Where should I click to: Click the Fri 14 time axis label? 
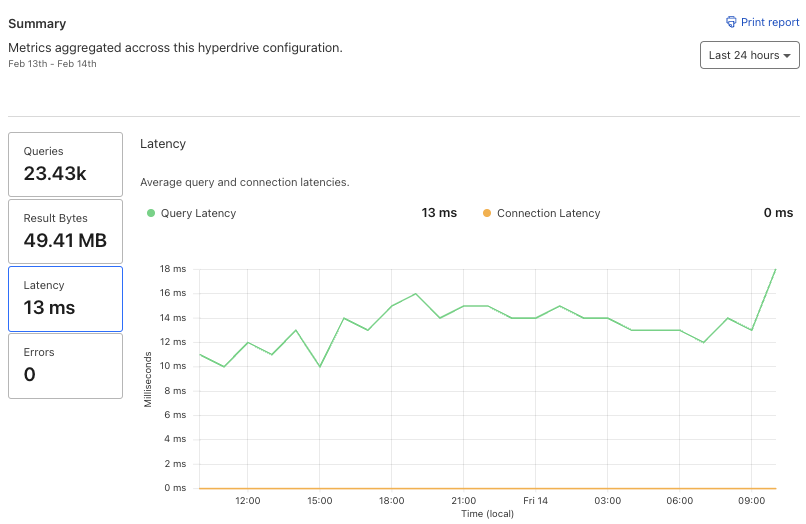(x=535, y=500)
